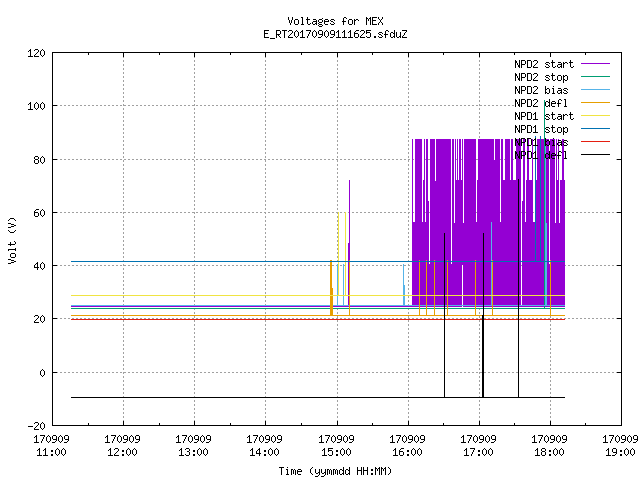Click the y-axis tick label 0
This screenshot has width=640, height=480.
[x=42, y=373]
